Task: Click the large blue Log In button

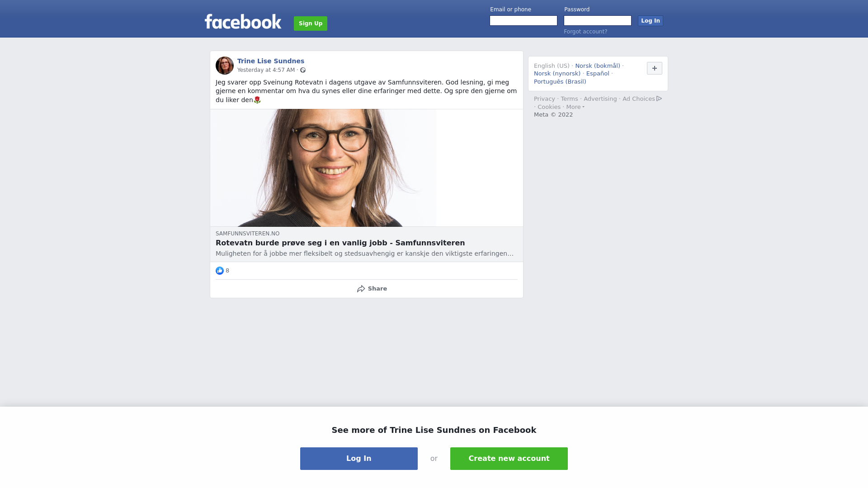Action: coord(359,459)
